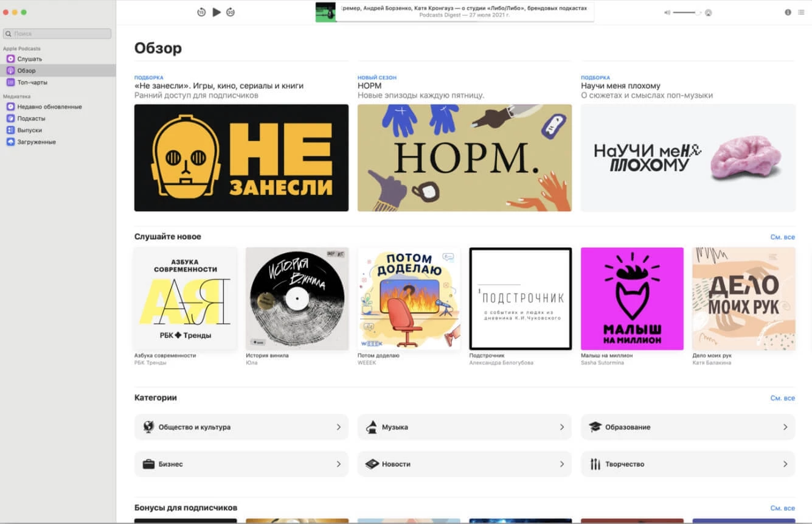
Task: Skip back 15 seconds
Action: pyautogui.click(x=201, y=12)
